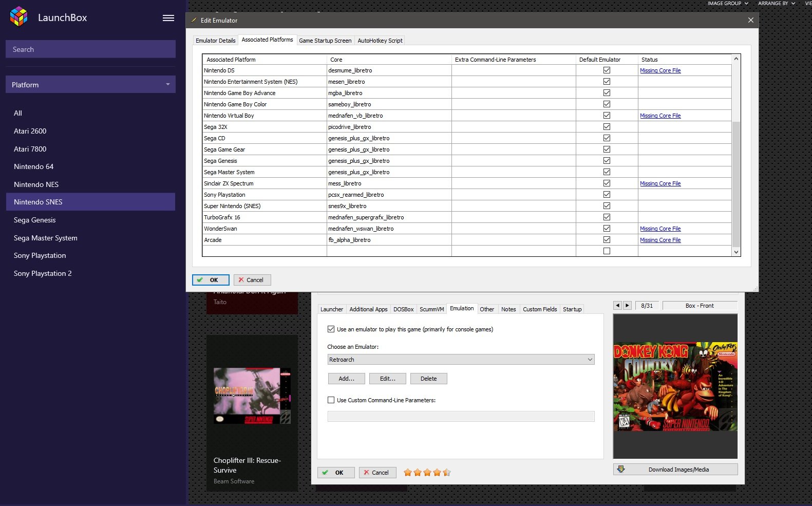Screen dimensions: 812x506
Task: Select Sony Playstation 2 platform in sidebar
Action: pyautogui.click(x=90, y=273)
